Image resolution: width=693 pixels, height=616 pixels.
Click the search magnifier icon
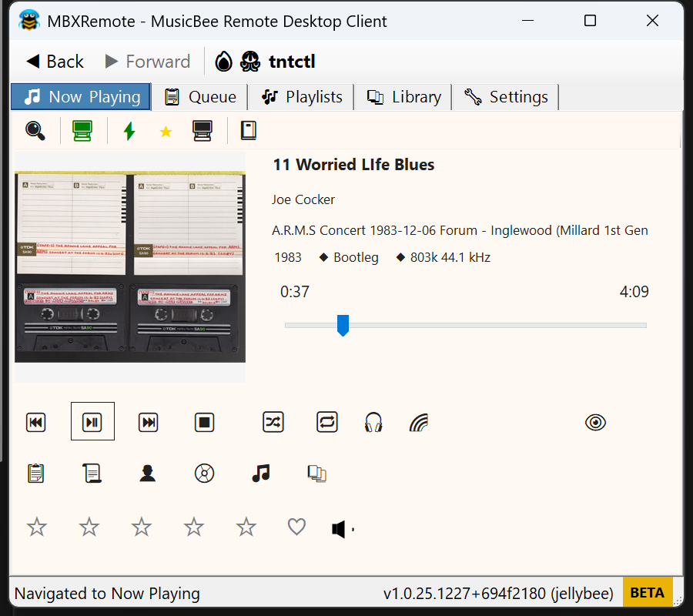pyautogui.click(x=35, y=130)
